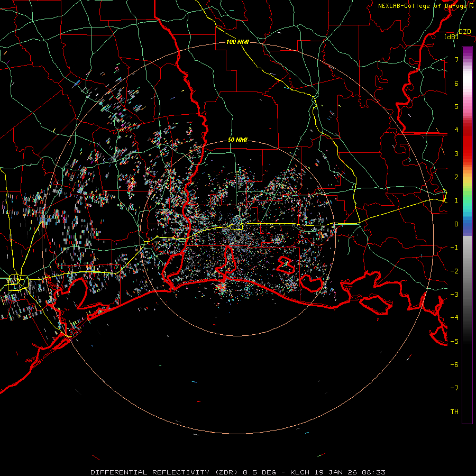The height and width of the screenshot is (476, 476).
Task: Click the 19 JAN 26 date text
Action: click(335, 472)
